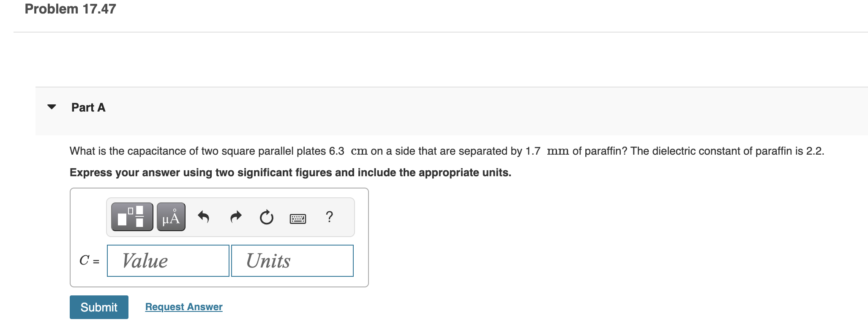
Task: Open help via the question mark icon
Action: tap(329, 217)
